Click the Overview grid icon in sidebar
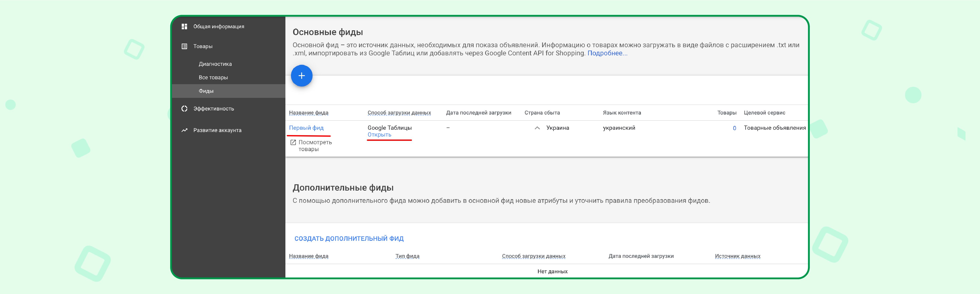980x294 pixels. coord(184,27)
